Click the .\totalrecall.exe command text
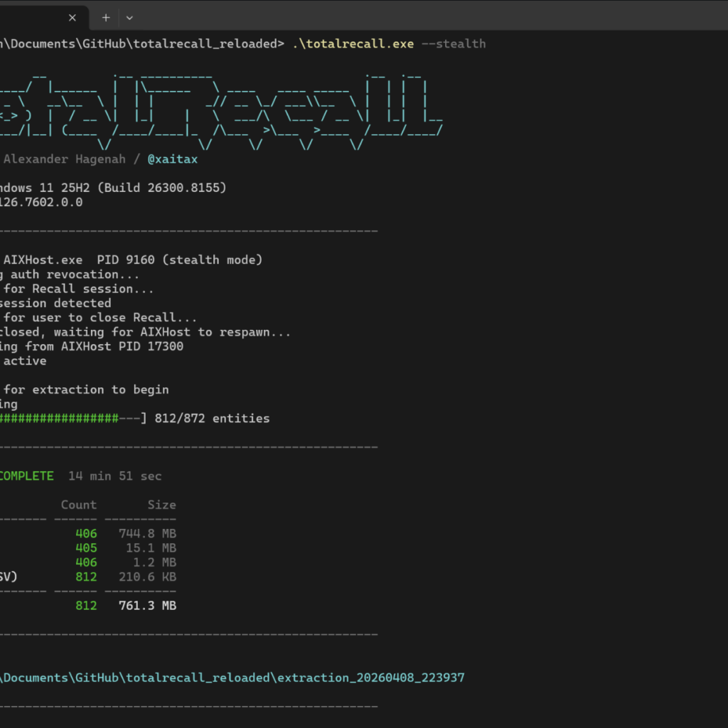 coord(353,43)
